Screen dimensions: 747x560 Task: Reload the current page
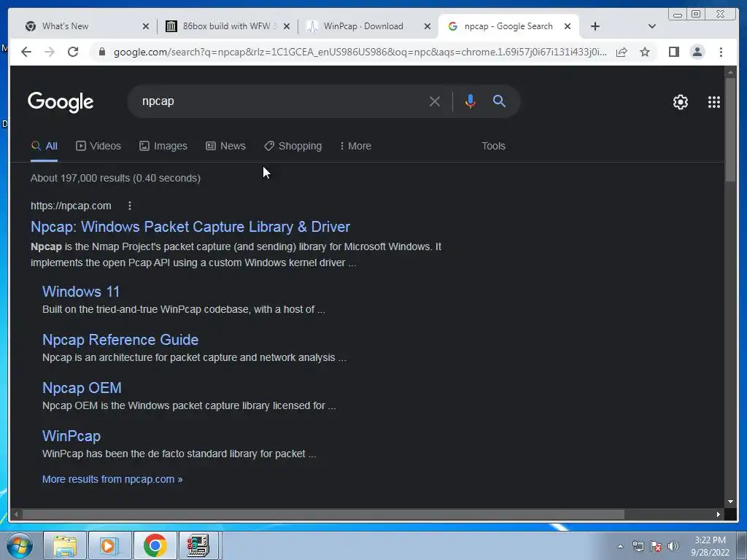[x=73, y=52]
